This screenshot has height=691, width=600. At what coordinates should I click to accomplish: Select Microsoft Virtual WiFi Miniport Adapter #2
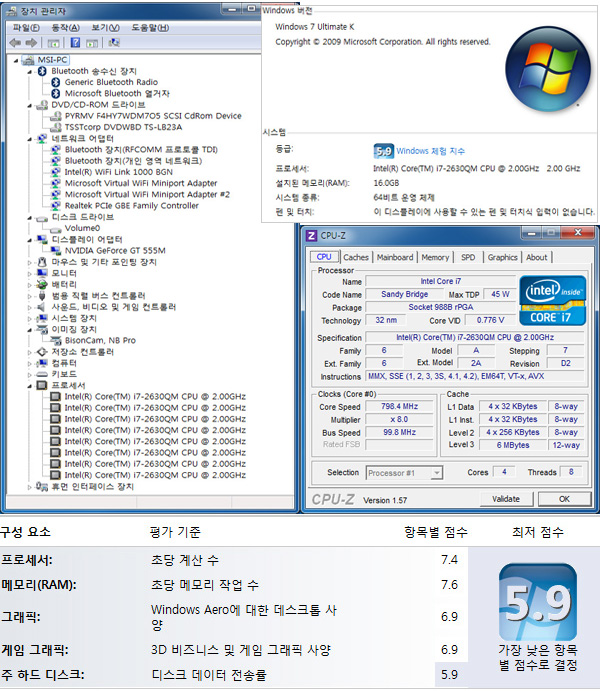147,194
